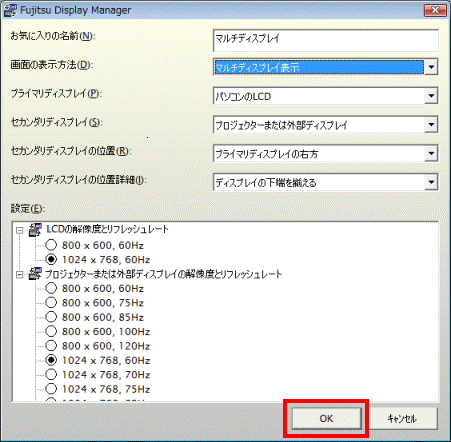
Task: Select LCD 800 x 600, 60Hz radio
Action: 51,245
